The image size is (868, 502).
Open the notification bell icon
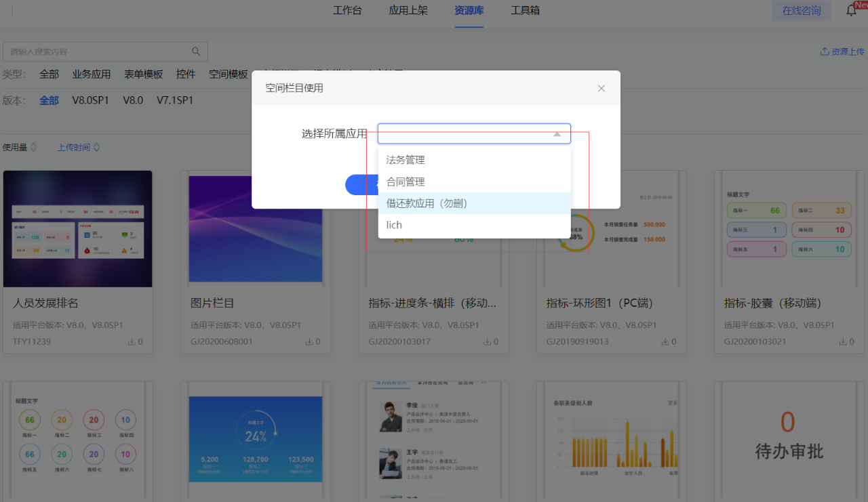coord(851,11)
